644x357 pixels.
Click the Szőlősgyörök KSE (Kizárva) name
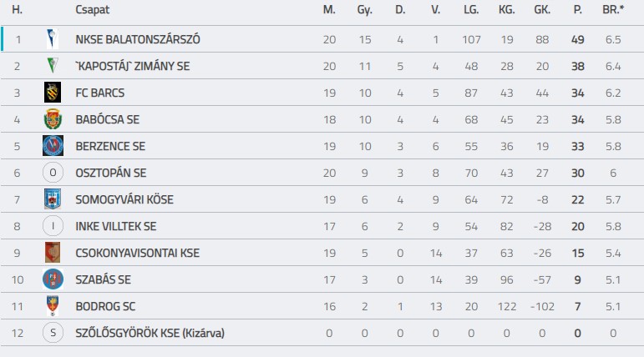(150, 333)
